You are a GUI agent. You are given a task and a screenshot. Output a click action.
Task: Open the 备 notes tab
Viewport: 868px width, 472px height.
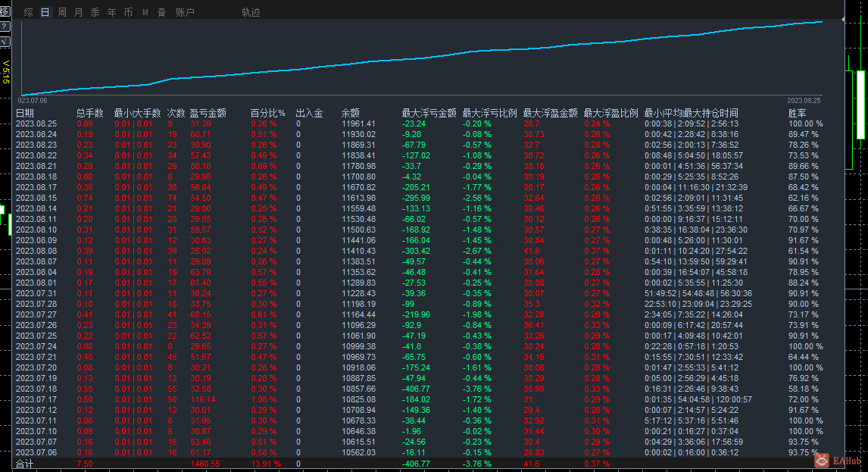161,12
